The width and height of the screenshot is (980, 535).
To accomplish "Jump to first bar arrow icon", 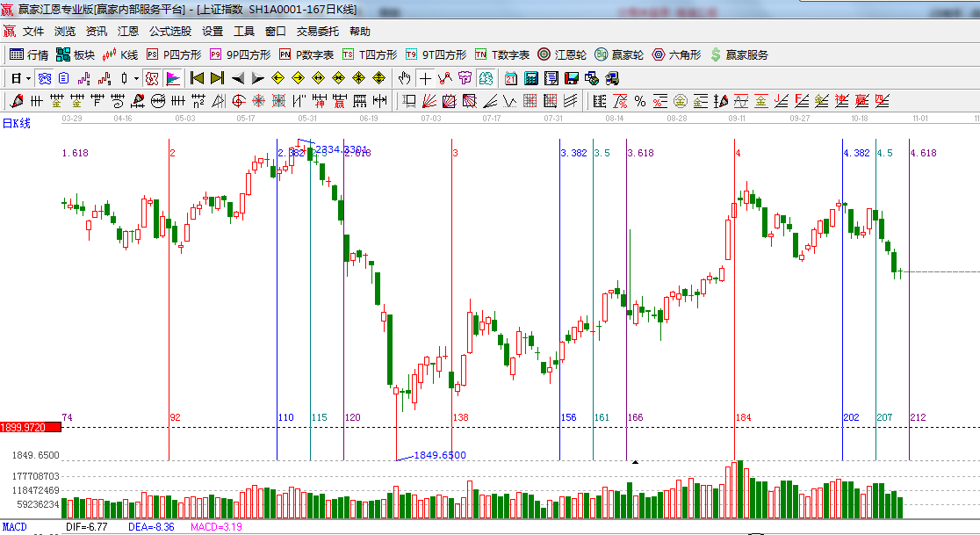I will pyautogui.click(x=197, y=78).
